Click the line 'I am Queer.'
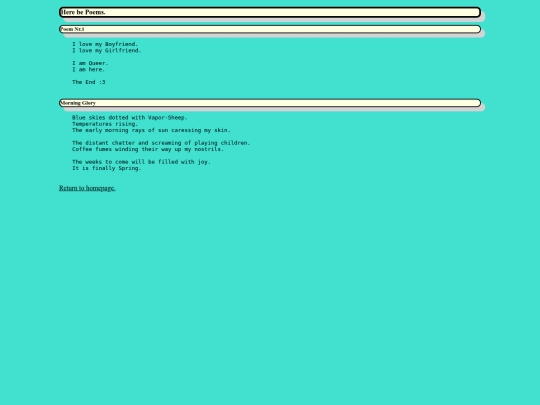 90,63
